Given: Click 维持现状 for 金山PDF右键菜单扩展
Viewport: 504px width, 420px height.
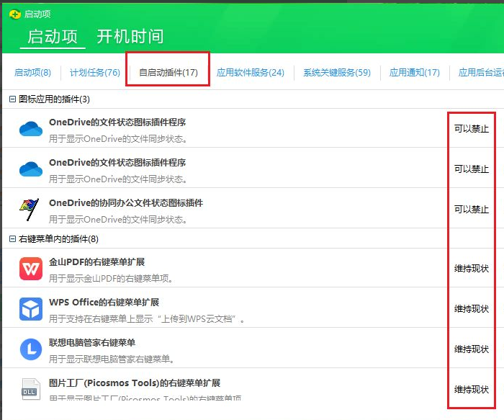Looking at the screenshot, I should [x=471, y=269].
